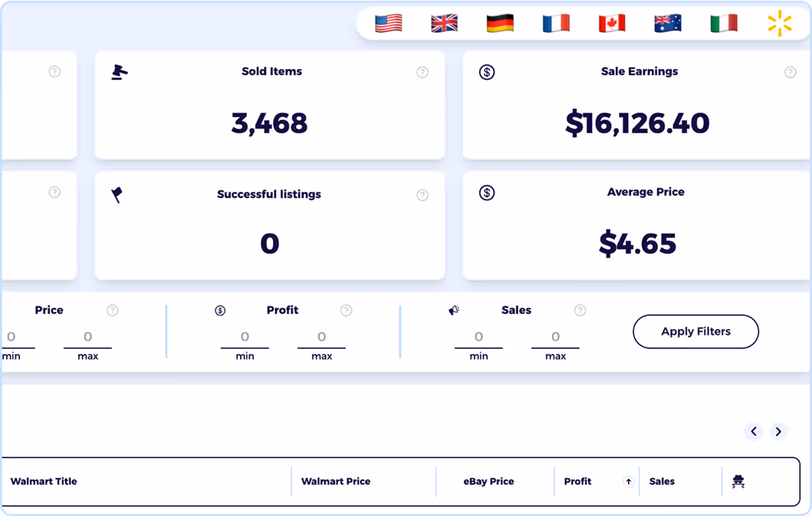The height and width of the screenshot is (516, 812).
Task: Click the Profit column header
Action: pos(578,481)
